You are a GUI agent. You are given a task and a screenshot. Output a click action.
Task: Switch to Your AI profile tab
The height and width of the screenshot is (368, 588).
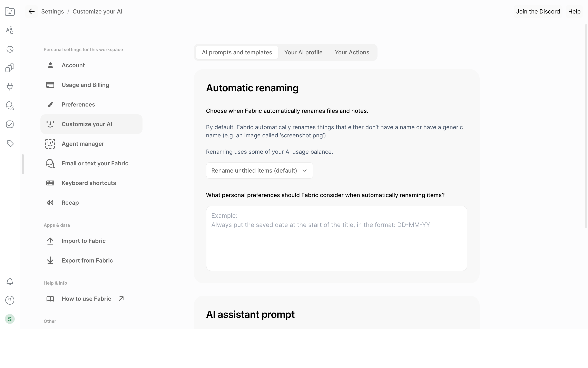coord(303,52)
